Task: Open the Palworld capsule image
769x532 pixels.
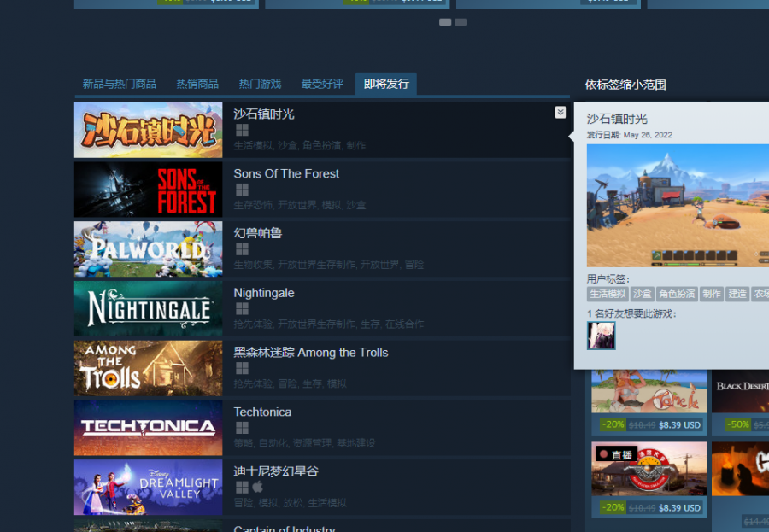Action: [148, 249]
